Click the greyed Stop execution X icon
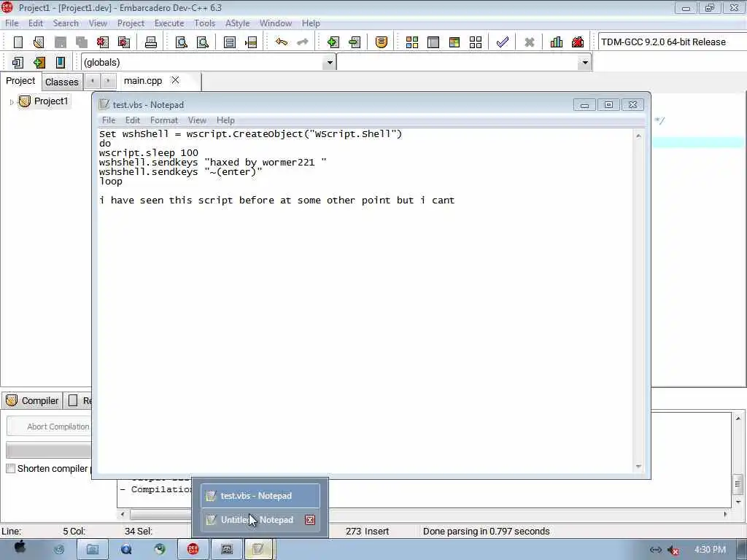747x560 pixels. click(x=530, y=42)
